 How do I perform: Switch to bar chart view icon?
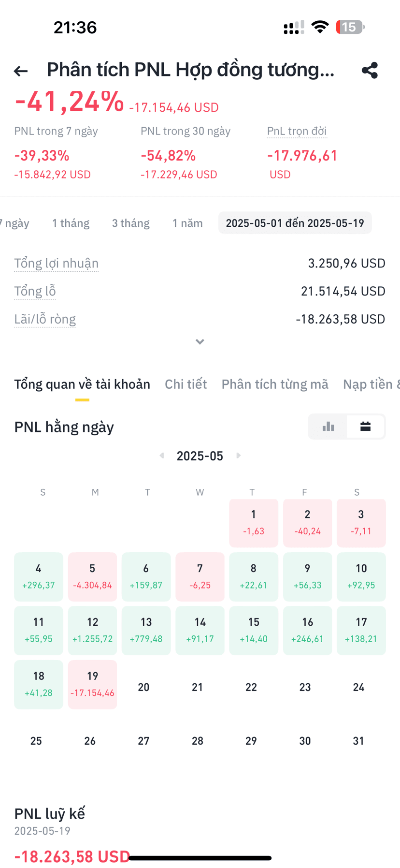[328, 427]
